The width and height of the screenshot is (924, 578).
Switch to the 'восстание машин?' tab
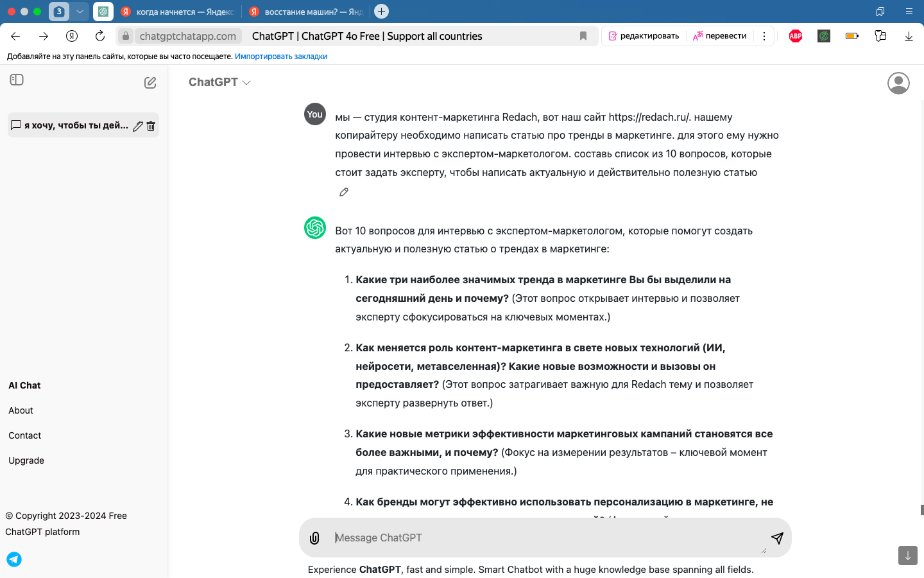(x=306, y=12)
